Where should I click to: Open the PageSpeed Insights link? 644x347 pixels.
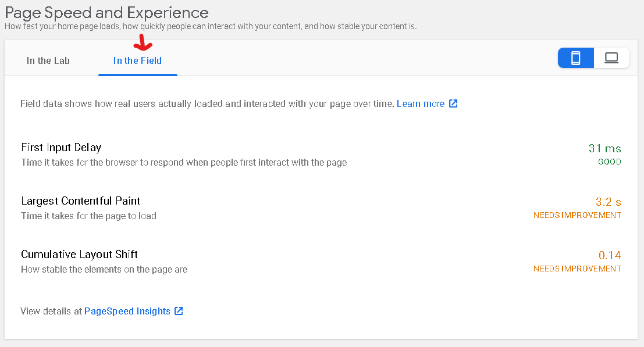tap(127, 311)
